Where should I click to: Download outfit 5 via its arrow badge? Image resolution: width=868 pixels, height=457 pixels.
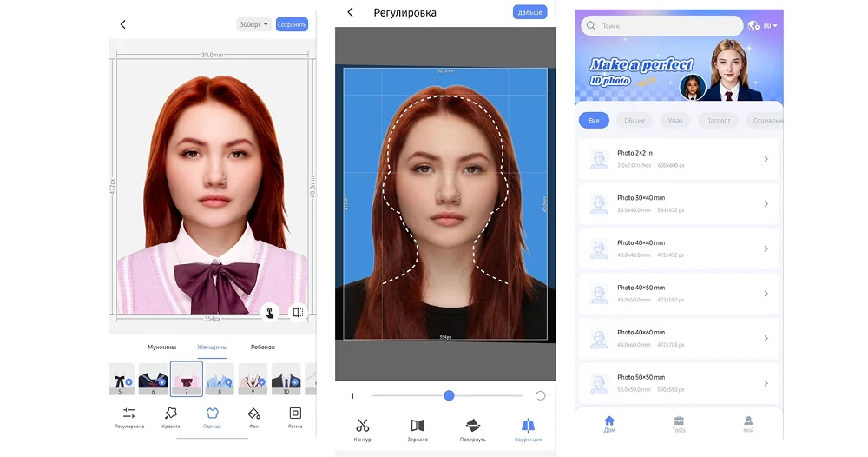(128, 382)
